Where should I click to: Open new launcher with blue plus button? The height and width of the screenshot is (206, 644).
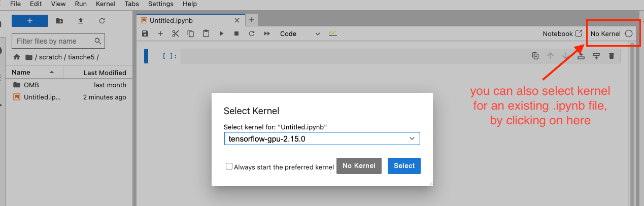tap(30, 21)
